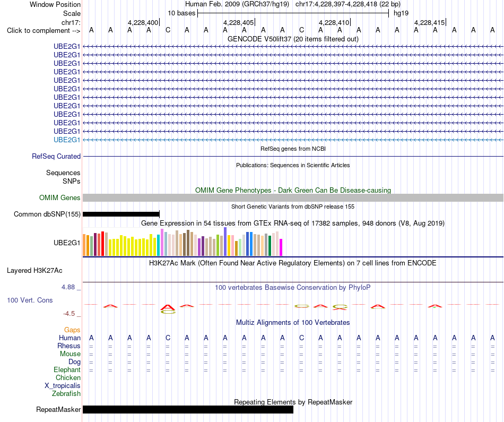Click the Human species row label

[x=69, y=338]
